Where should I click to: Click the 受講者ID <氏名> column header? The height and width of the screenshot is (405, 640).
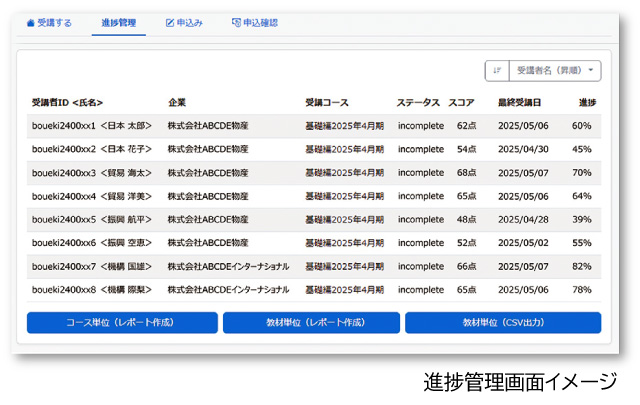tap(67, 102)
